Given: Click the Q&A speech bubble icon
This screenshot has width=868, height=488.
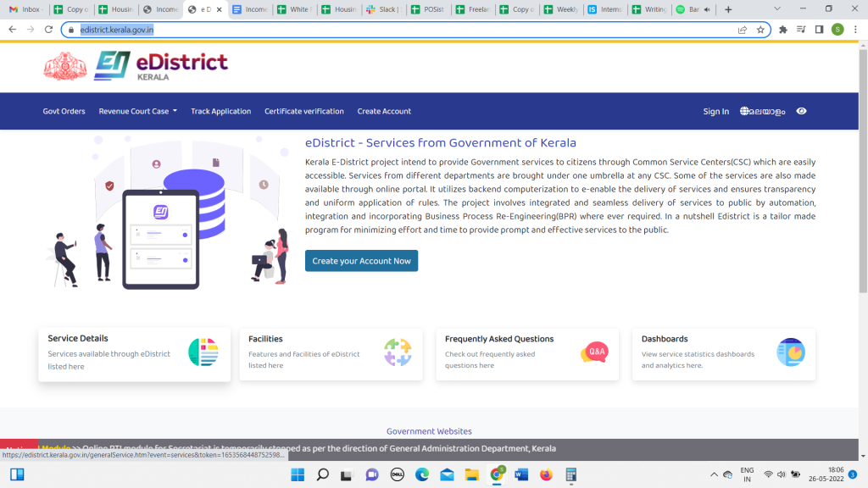Looking at the screenshot, I should pyautogui.click(x=594, y=352).
